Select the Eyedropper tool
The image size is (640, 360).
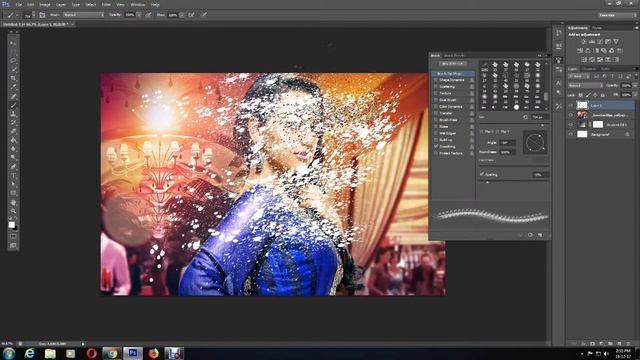coord(13,87)
